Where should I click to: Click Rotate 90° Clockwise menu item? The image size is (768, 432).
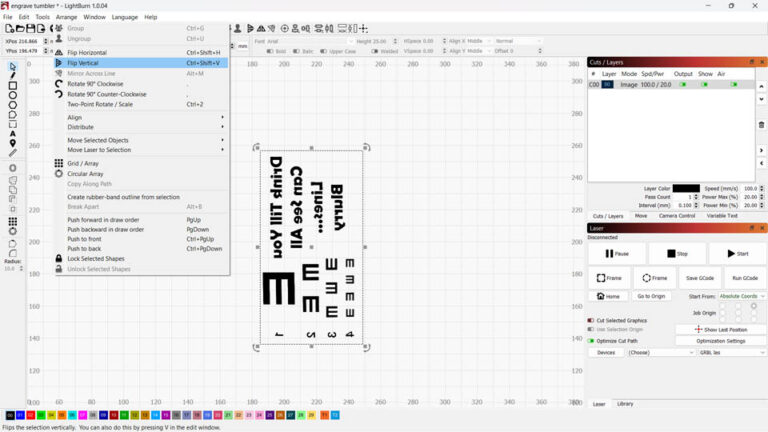tap(95, 84)
